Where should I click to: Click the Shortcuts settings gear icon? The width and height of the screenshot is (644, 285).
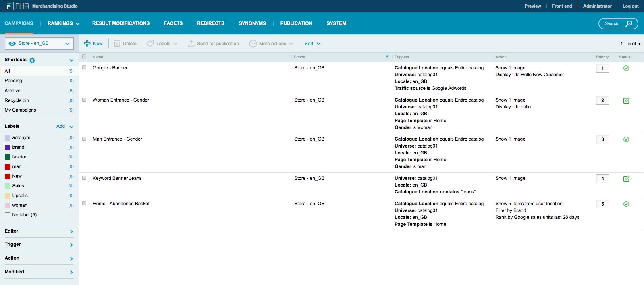[32, 60]
